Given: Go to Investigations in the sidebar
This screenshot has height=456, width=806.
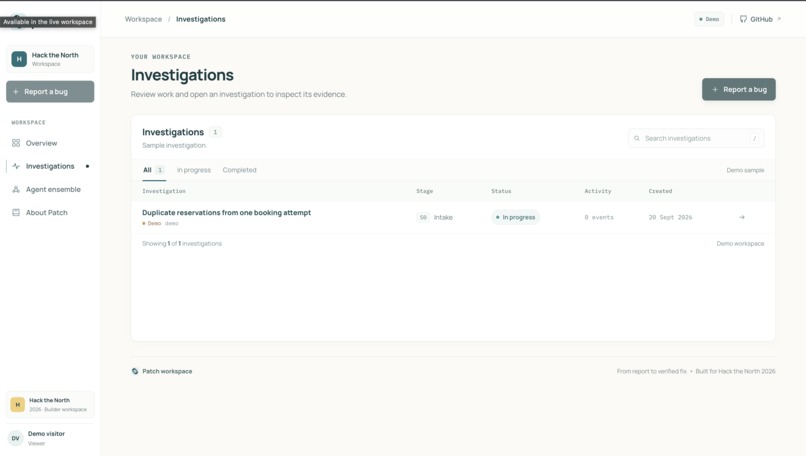Looking at the screenshot, I should tap(50, 166).
